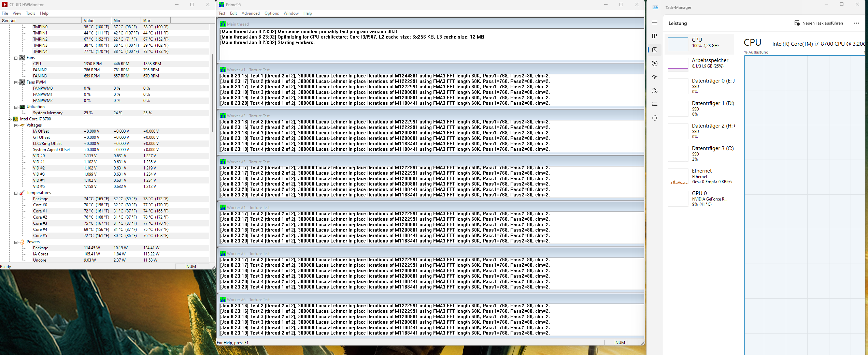
Task: Open App history via clock icon in Task Manager sidebar
Action: (x=655, y=63)
